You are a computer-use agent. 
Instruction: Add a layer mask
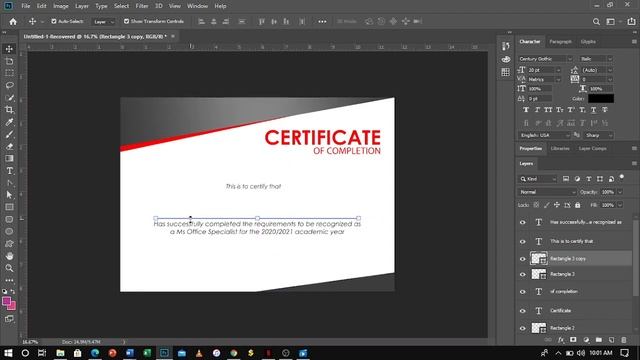click(x=573, y=340)
